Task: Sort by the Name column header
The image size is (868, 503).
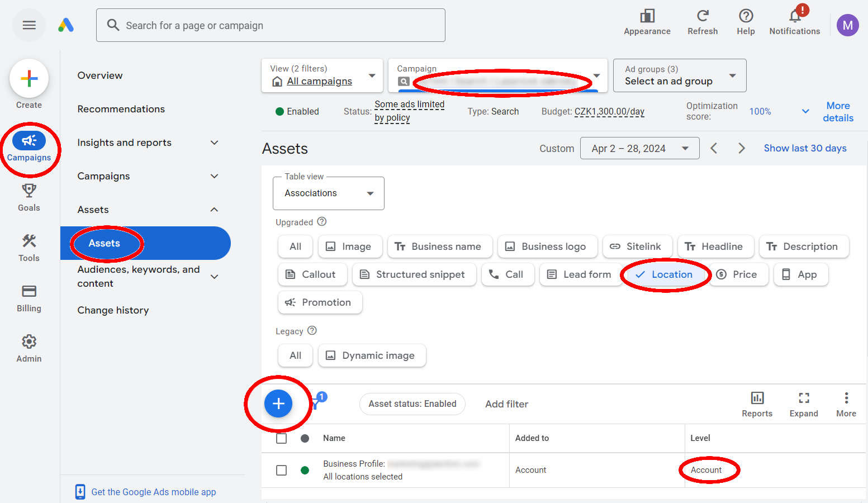Action: click(x=334, y=438)
